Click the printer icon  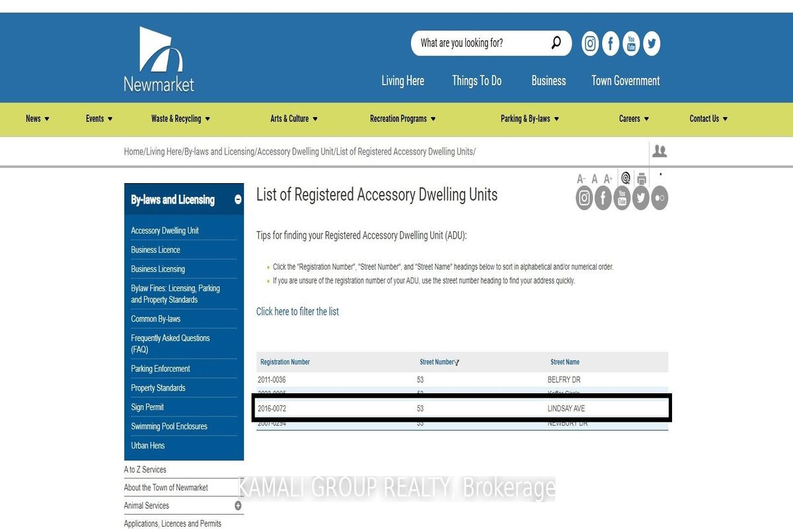pyautogui.click(x=642, y=178)
